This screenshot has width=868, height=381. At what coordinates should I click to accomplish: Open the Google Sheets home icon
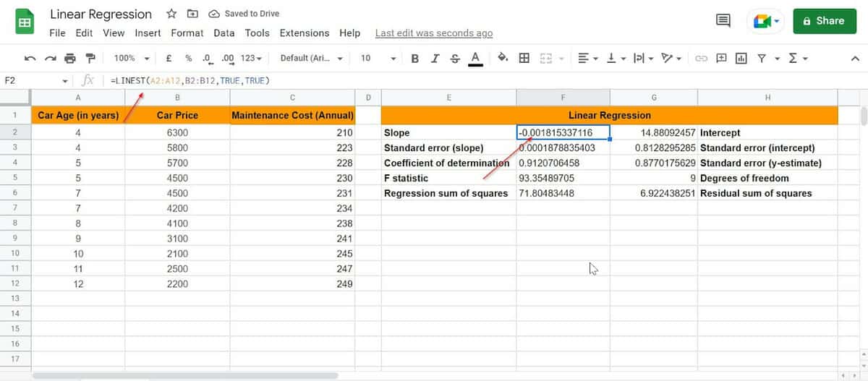click(25, 22)
